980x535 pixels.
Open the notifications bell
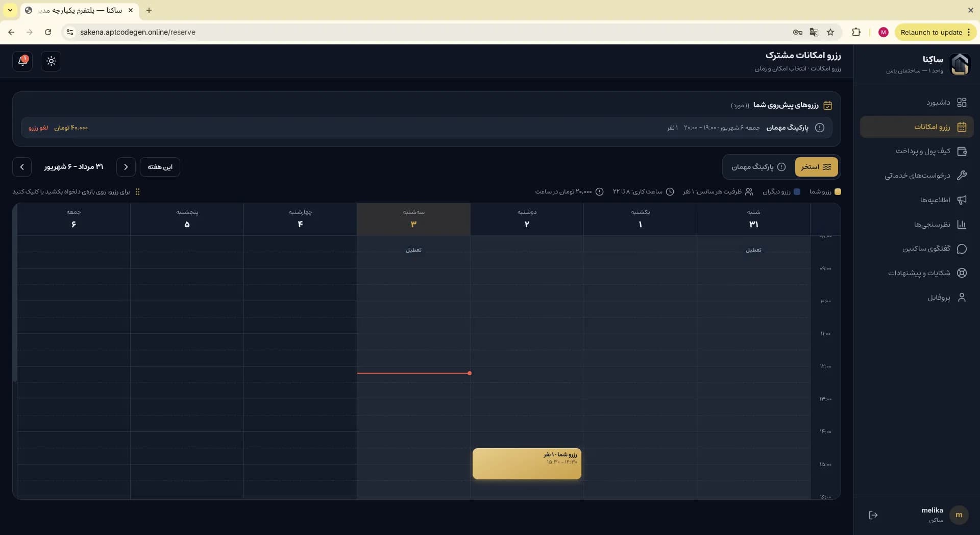(x=22, y=61)
